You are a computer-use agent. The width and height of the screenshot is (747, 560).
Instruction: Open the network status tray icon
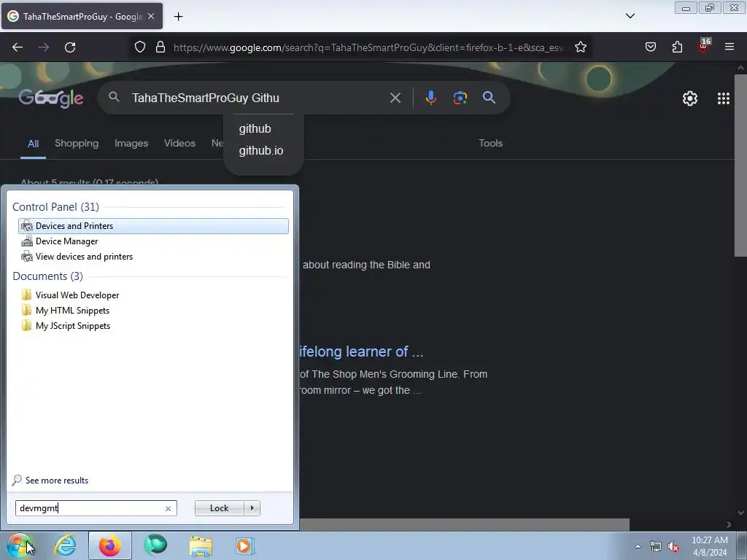[656, 546]
